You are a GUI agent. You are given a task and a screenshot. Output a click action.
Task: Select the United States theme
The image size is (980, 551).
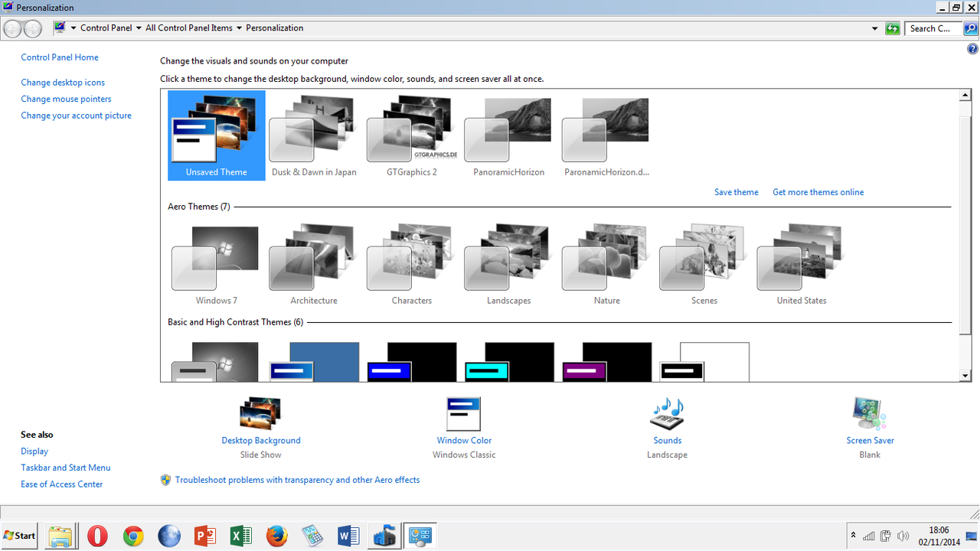[802, 265]
